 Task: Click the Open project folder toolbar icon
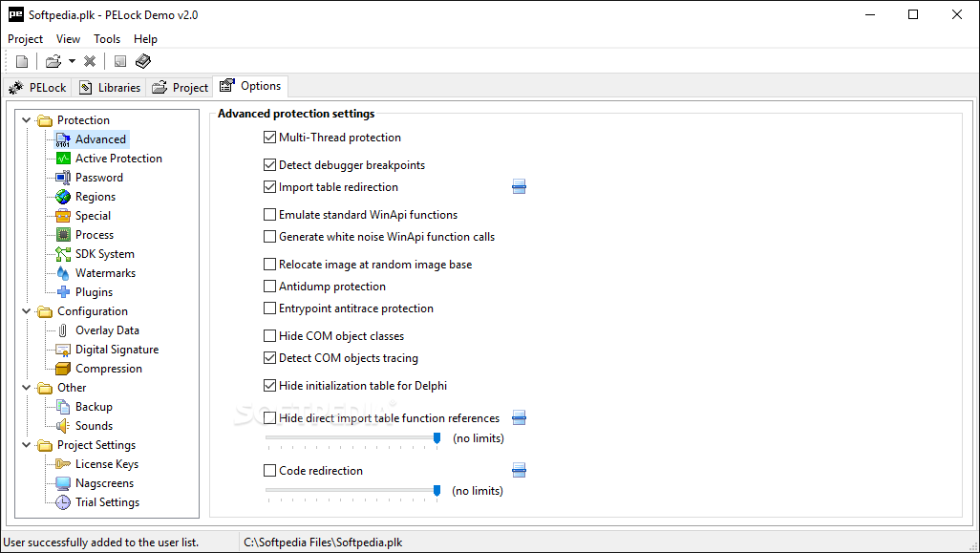[x=53, y=61]
